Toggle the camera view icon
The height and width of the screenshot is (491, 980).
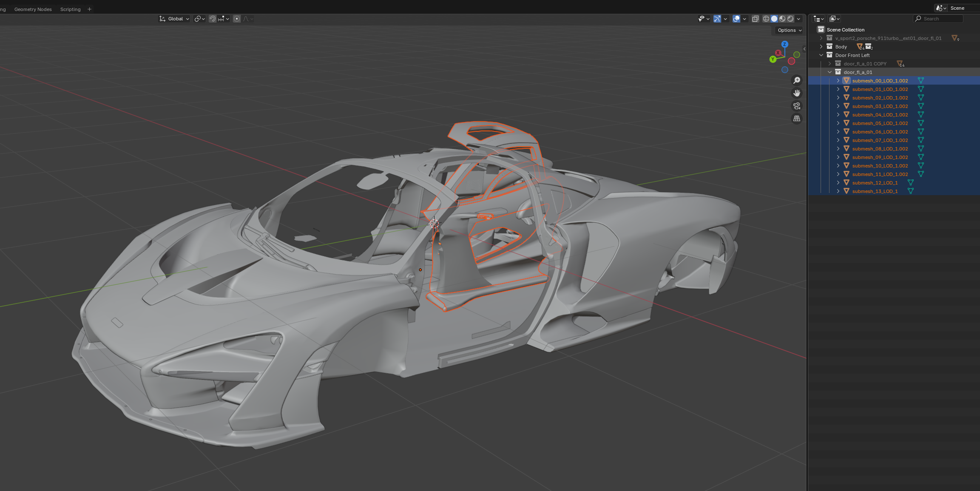(x=797, y=106)
